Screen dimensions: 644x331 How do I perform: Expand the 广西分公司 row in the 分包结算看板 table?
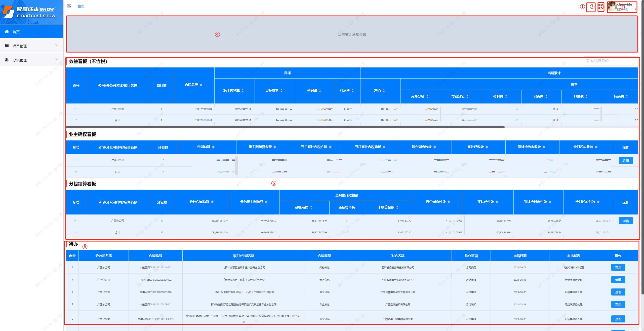pos(75,220)
